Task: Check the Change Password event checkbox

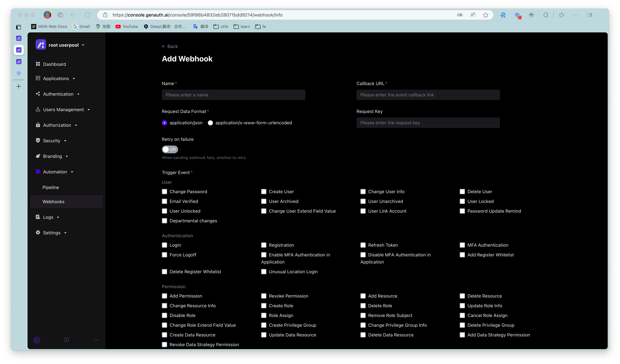Action: click(165, 192)
